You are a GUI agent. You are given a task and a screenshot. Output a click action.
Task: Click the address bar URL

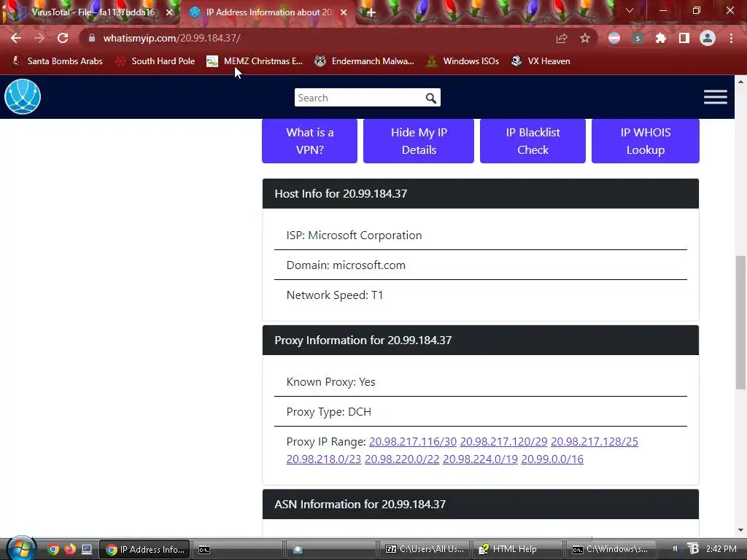(x=171, y=38)
